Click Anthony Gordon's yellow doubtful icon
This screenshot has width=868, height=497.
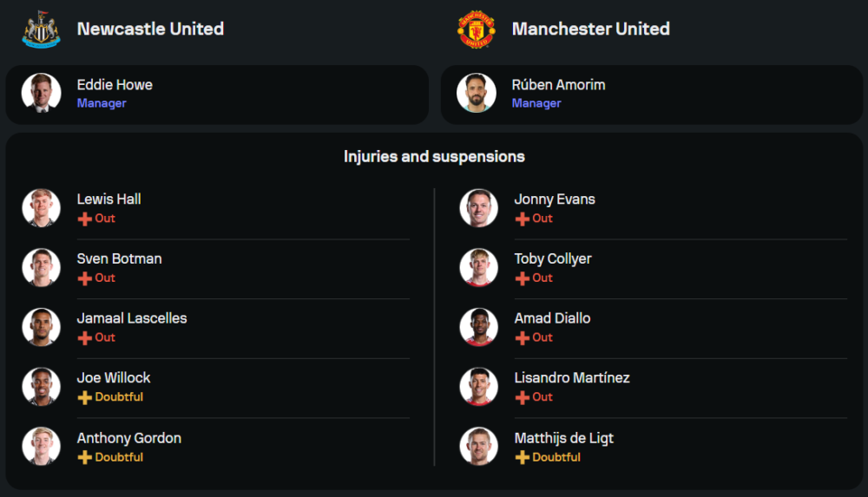[84, 457]
